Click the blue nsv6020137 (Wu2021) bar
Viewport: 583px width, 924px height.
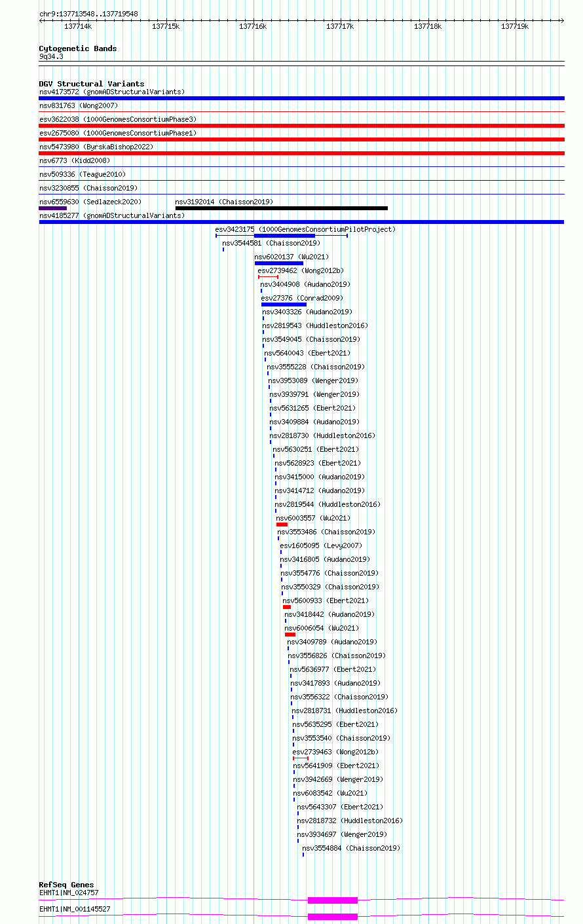click(x=279, y=263)
